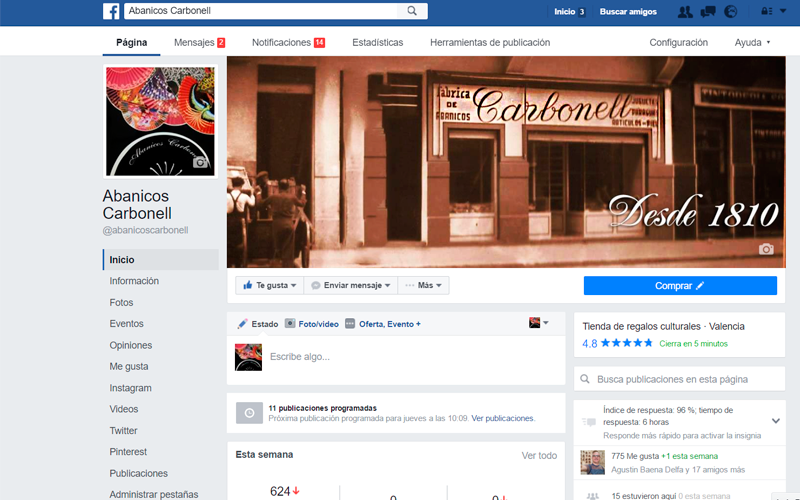This screenshot has height=500, width=800.
Task: Open the Notificaciones tab
Action: click(288, 42)
